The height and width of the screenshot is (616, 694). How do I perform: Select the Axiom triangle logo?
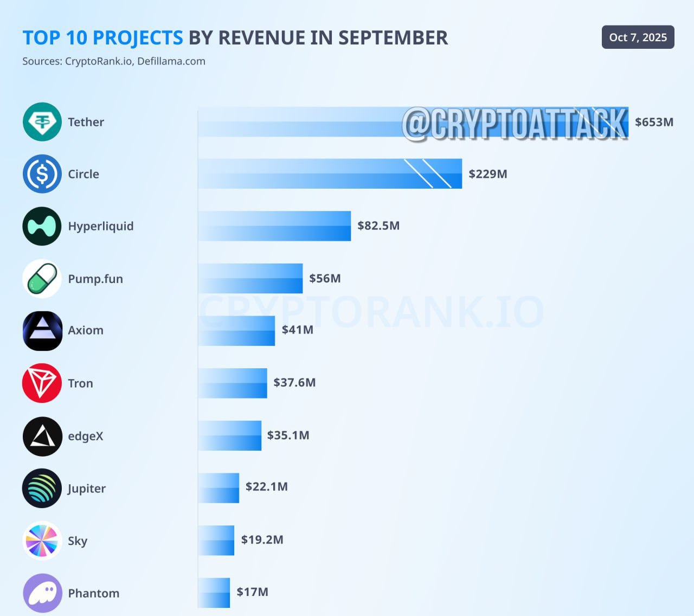[42, 331]
